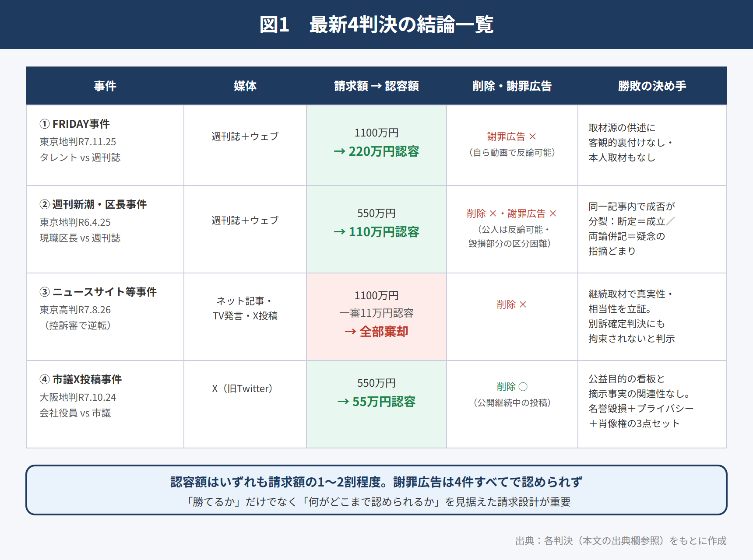Click 1100万円 in the ニュースサイト等事件 row
Image resolution: width=753 pixels, height=560 pixels.
pos(376,295)
